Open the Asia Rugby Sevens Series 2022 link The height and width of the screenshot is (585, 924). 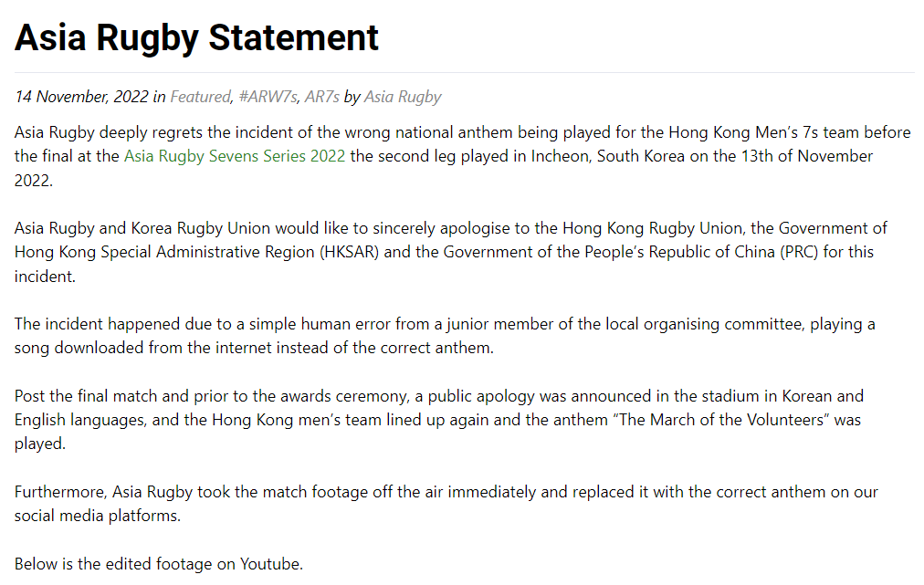click(235, 156)
